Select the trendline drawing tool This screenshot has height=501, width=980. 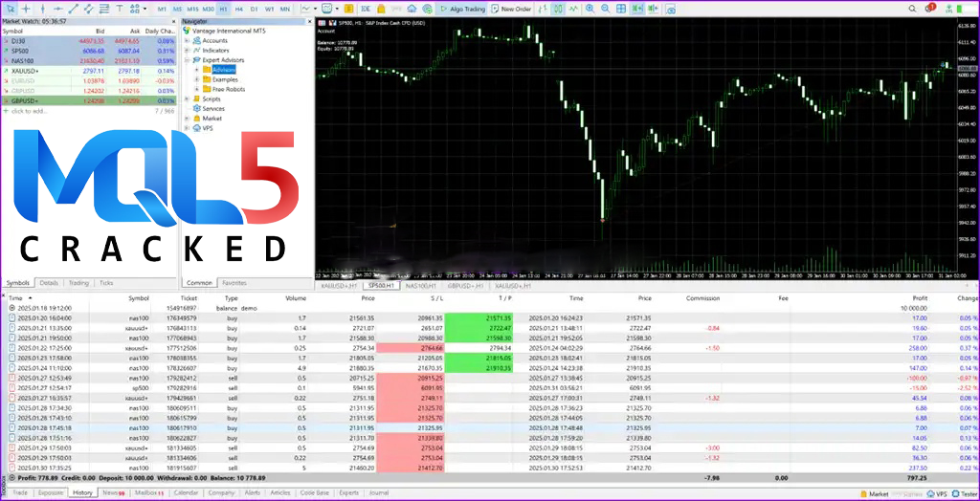coord(73,9)
